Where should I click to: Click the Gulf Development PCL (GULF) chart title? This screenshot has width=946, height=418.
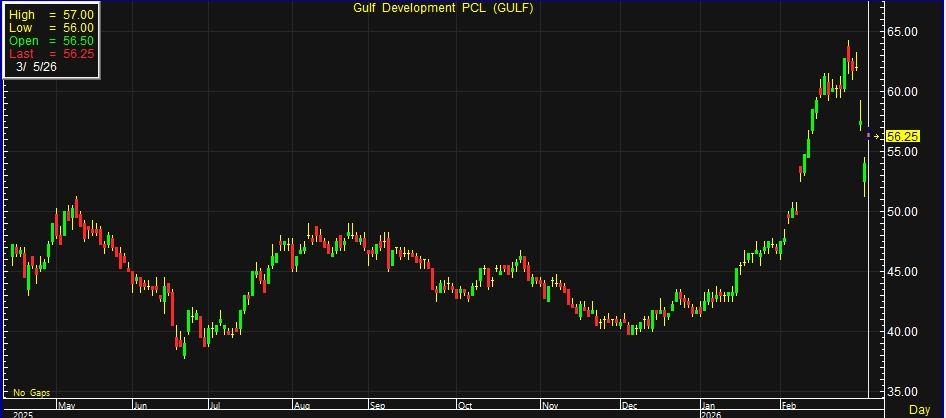[x=442, y=7]
